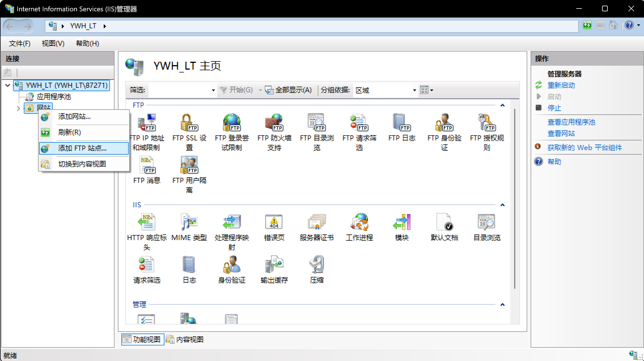644x361 pixels.
Task: Collapse the YWH_LT server tree node
Action: 7,85
